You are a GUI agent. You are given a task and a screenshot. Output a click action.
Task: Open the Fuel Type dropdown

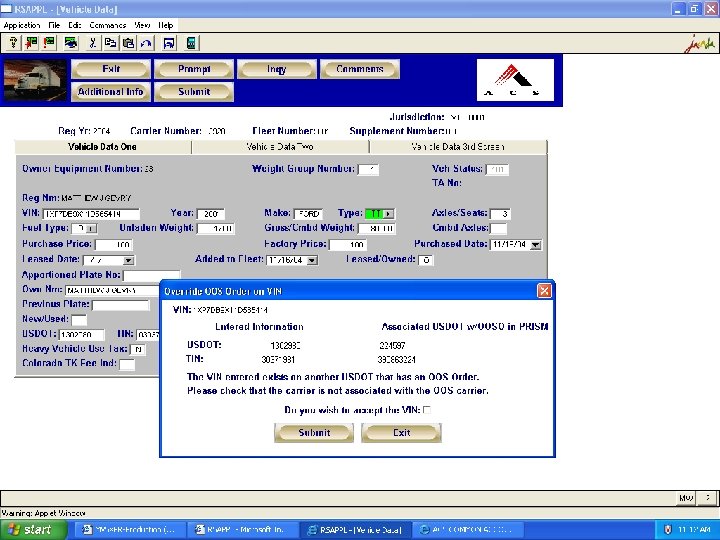92,228
